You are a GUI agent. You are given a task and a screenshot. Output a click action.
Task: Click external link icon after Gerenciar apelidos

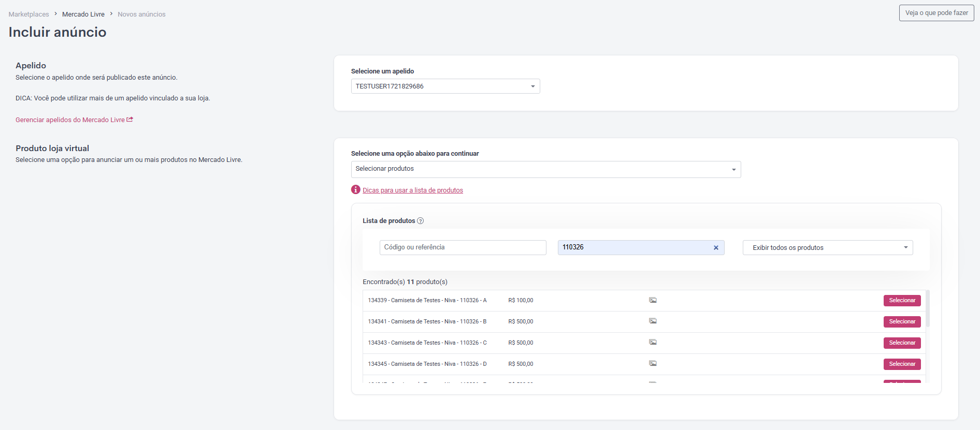point(130,120)
